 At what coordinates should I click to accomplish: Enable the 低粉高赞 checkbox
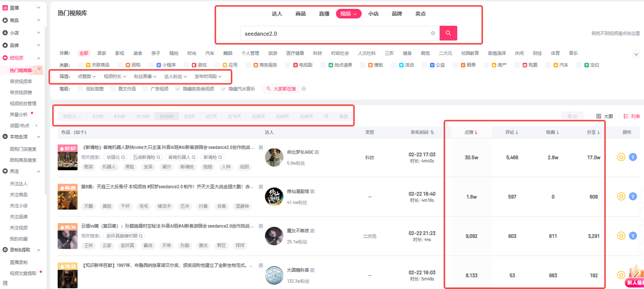pos(80,89)
